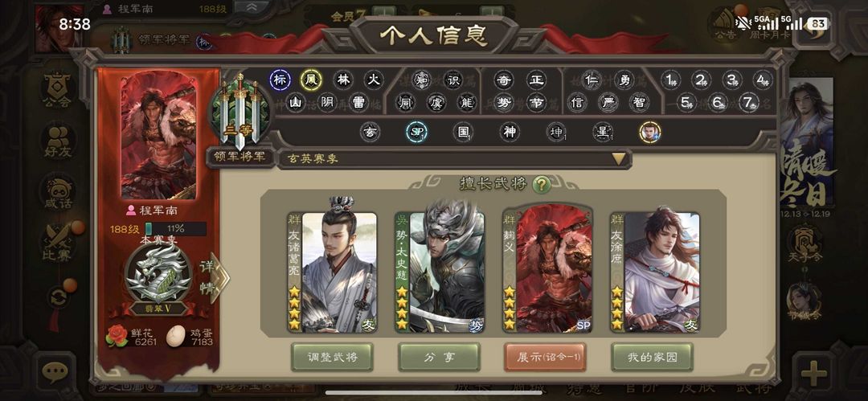Tap the chat speech-bubble icon
The image size is (868, 401).
[55, 373]
